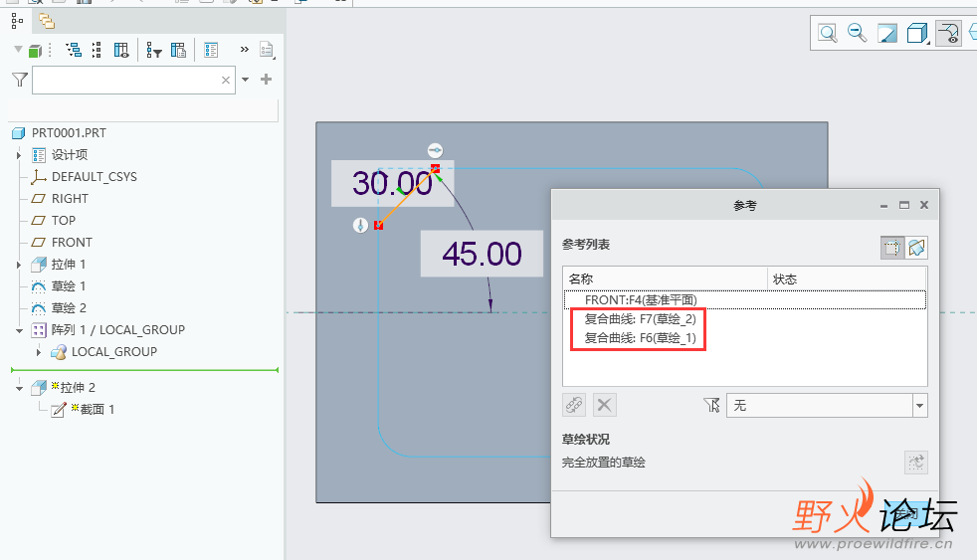Click the collapse-all tree branches icon
977x560 pixels.
[x=97, y=50]
